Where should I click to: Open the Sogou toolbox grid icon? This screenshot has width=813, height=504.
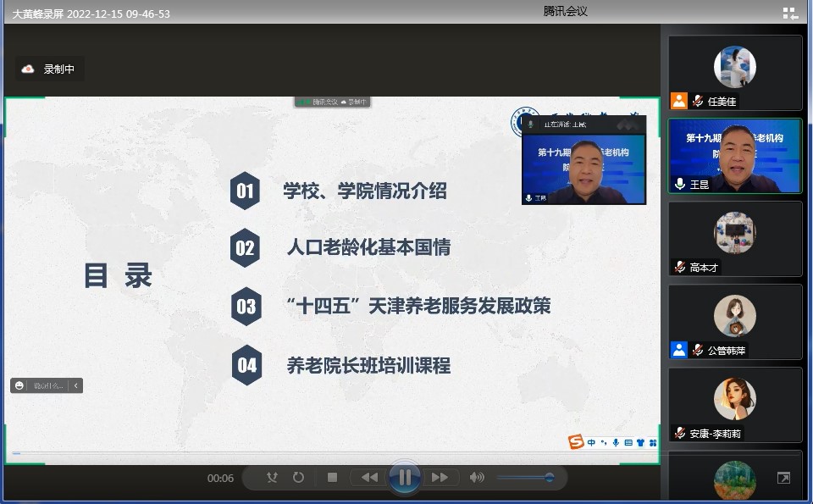[653, 442]
